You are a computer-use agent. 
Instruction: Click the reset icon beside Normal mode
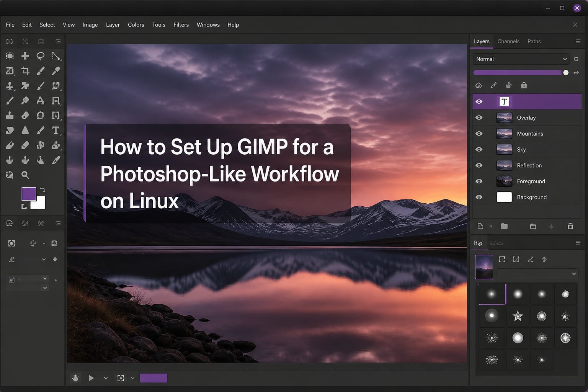point(576,59)
